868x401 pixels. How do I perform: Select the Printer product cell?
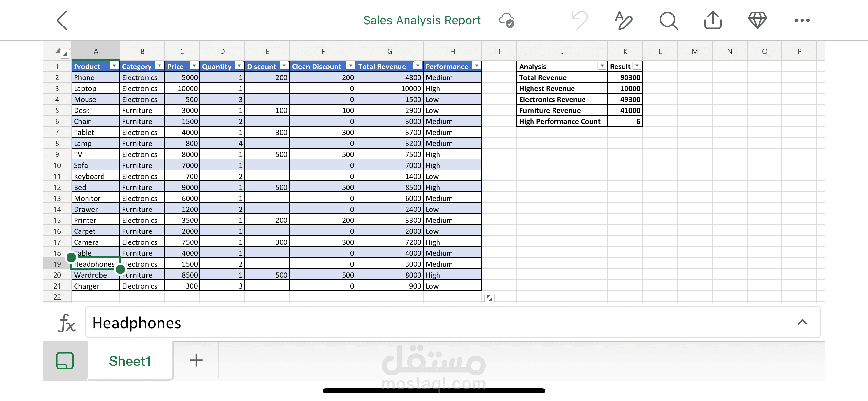(96, 220)
